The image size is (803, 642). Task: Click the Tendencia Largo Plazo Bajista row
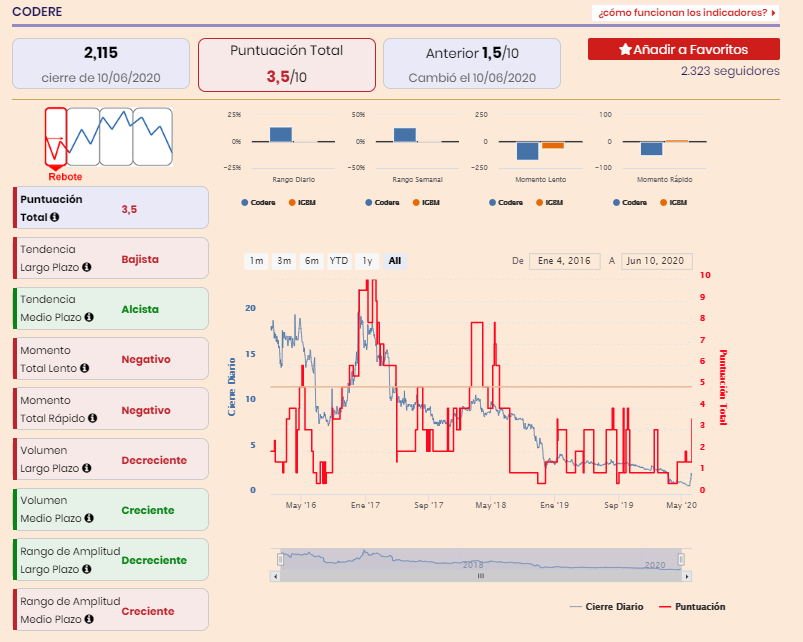pyautogui.click(x=111, y=258)
